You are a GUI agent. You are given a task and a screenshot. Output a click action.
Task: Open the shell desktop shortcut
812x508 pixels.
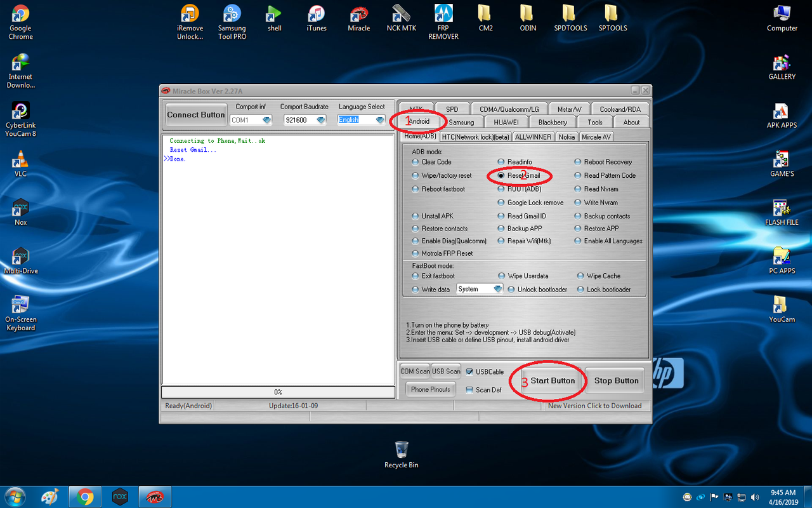coord(274,18)
